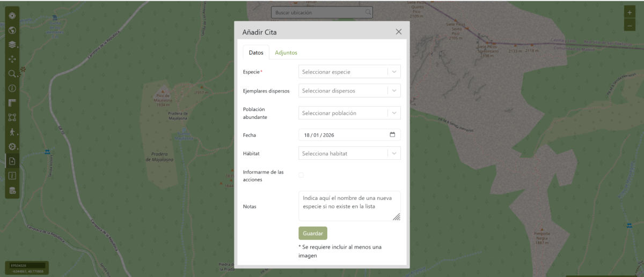This screenshot has width=644, height=277.
Task: Click the search magnifier in Buscar ubicación
Action: [x=368, y=12]
